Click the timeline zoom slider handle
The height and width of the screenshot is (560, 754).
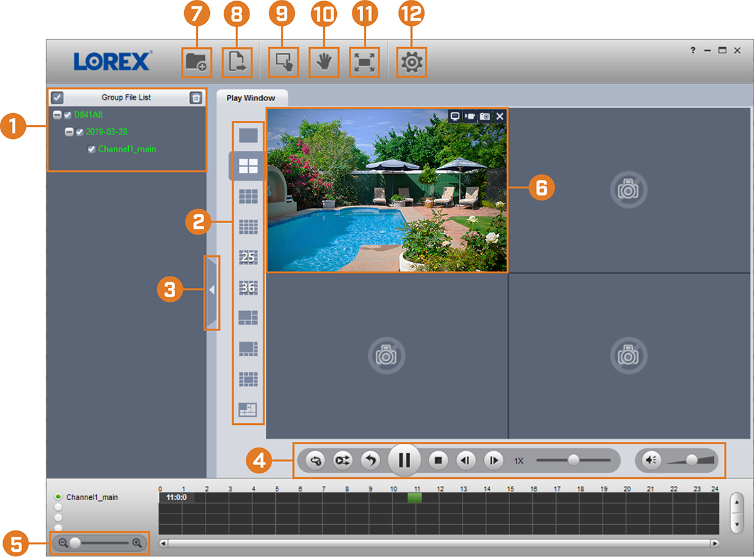[75, 542]
